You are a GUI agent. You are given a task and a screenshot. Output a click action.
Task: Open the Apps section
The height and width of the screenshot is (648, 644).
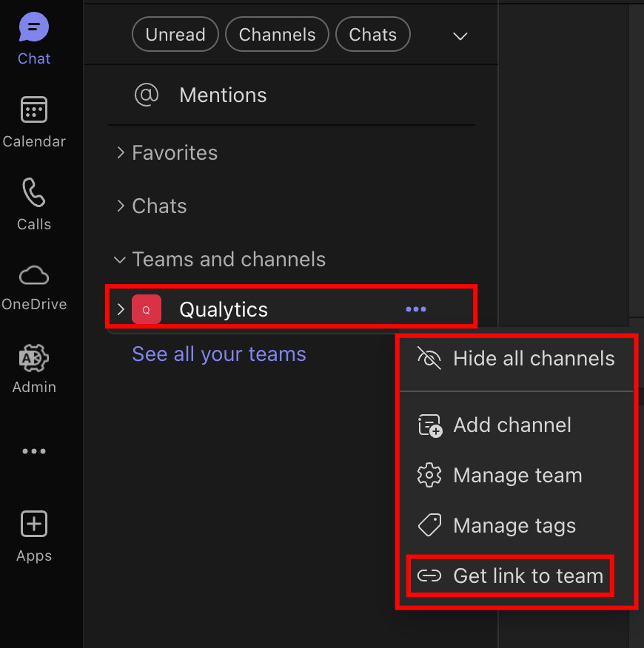tap(33, 534)
